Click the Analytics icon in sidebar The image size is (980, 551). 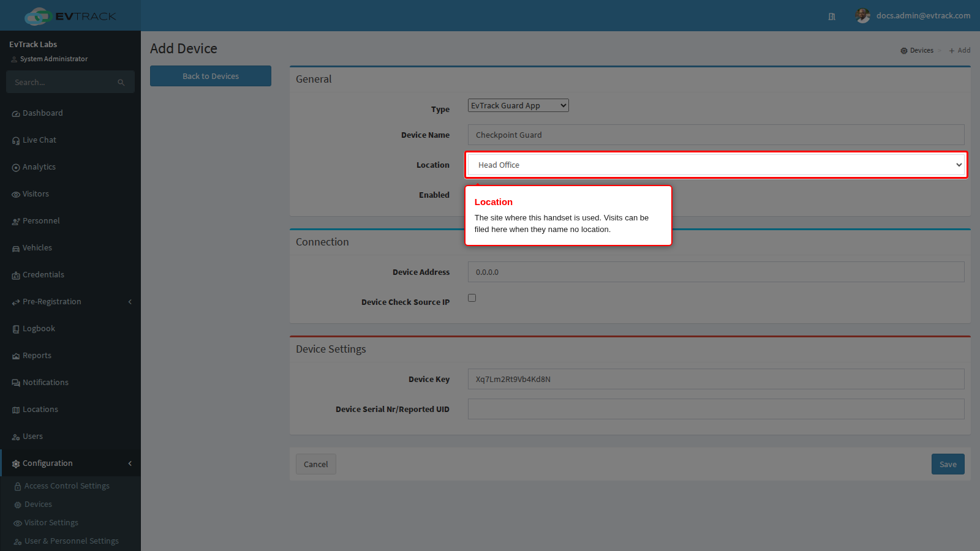click(16, 168)
